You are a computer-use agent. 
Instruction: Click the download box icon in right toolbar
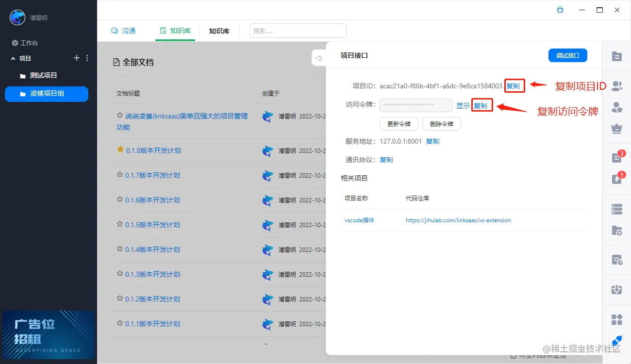617,290
